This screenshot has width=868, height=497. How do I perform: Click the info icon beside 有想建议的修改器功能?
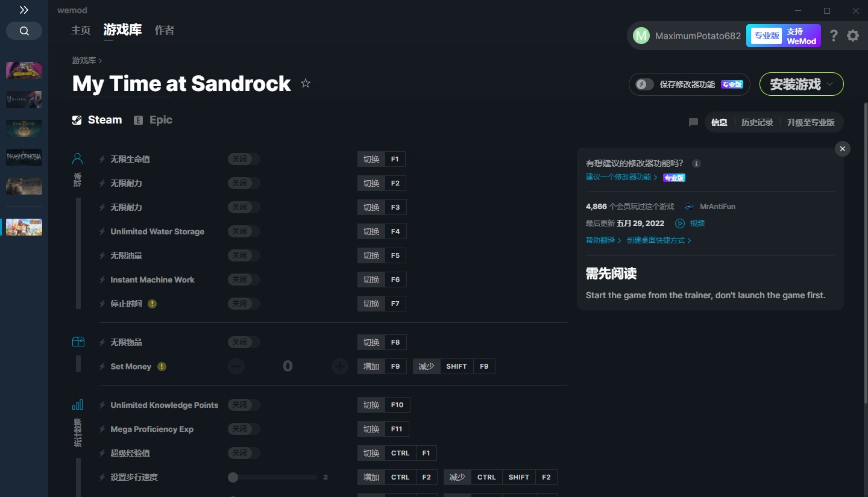[696, 163]
